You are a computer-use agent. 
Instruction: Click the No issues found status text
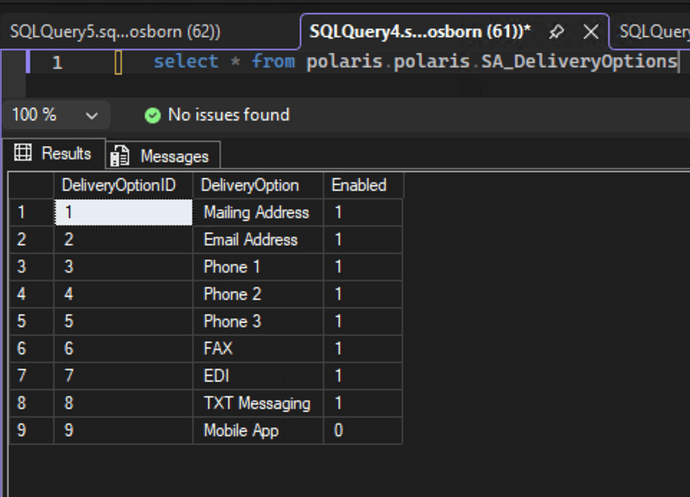pyautogui.click(x=229, y=115)
